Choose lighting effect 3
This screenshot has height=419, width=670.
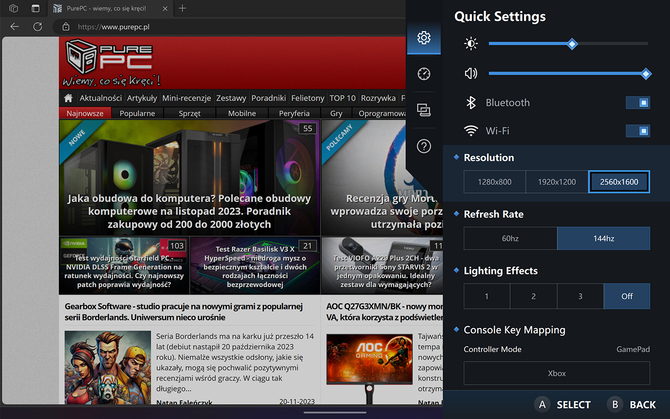[x=580, y=296]
